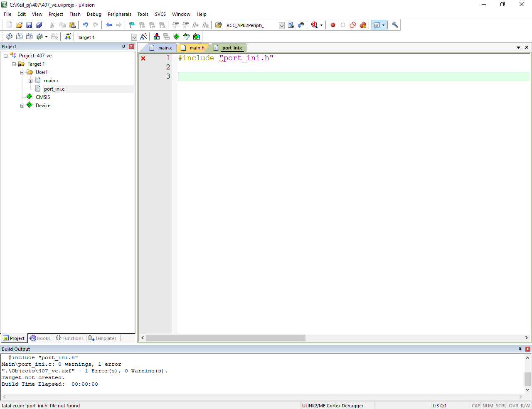Open File Extensions, Books and Environment icon
This screenshot has height=409, width=532.
[156, 37]
